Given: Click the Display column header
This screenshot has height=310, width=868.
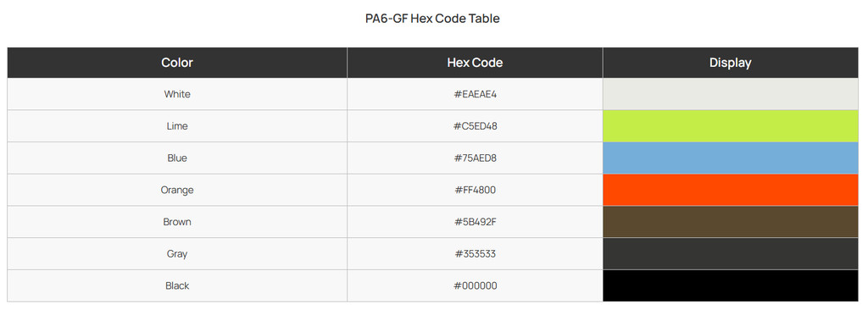Looking at the screenshot, I should coord(730,63).
